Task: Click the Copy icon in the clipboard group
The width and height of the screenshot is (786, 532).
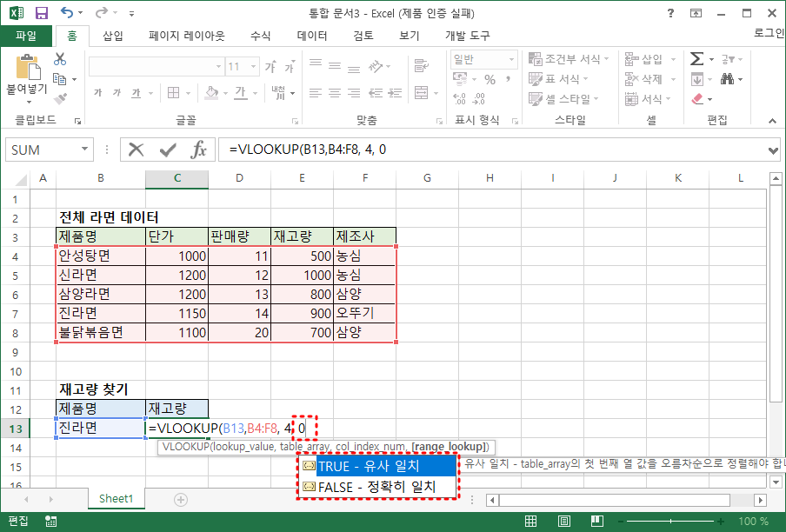Action: pos(60,79)
